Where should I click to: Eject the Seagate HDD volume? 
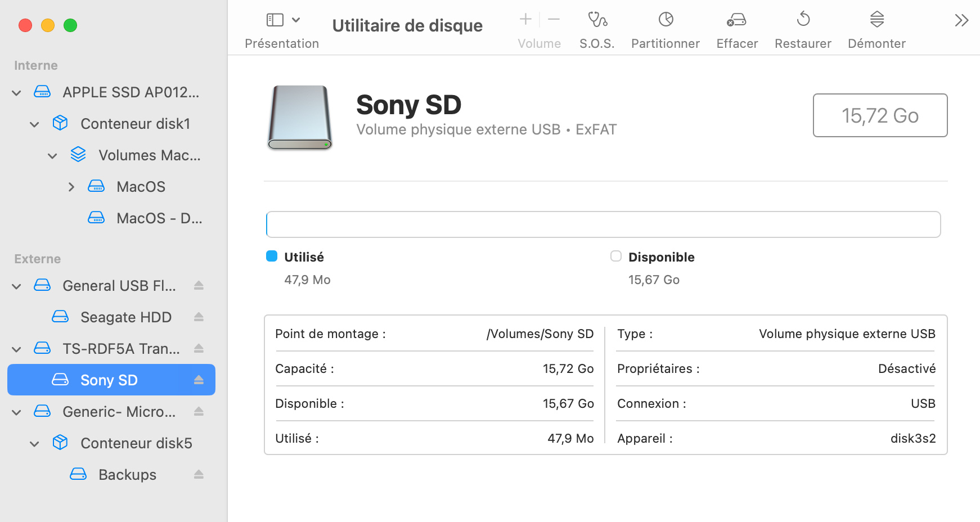click(x=199, y=317)
